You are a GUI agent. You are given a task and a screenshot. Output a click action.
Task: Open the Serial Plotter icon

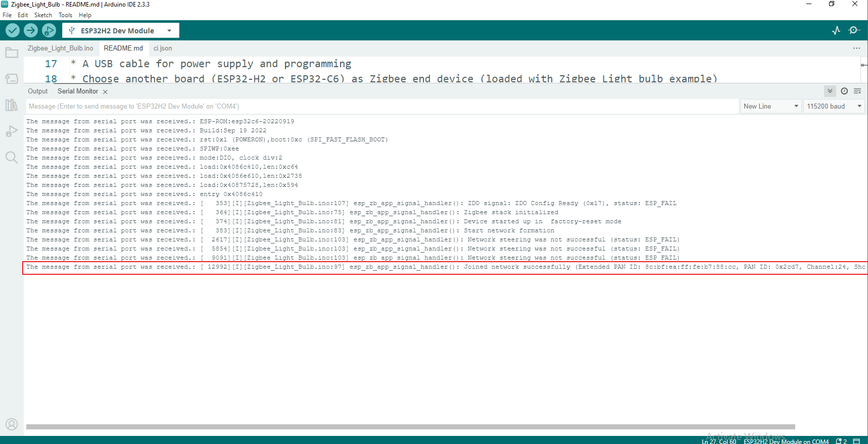point(836,30)
